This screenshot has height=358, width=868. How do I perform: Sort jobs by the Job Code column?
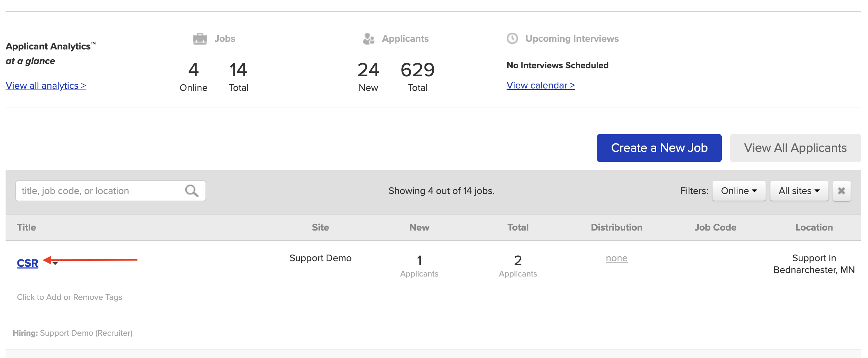[715, 227]
